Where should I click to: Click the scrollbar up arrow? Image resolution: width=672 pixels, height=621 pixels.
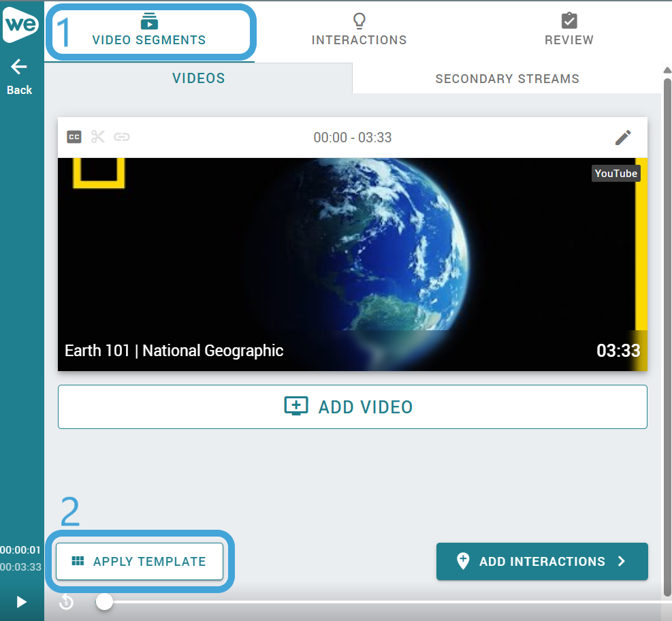point(667,70)
